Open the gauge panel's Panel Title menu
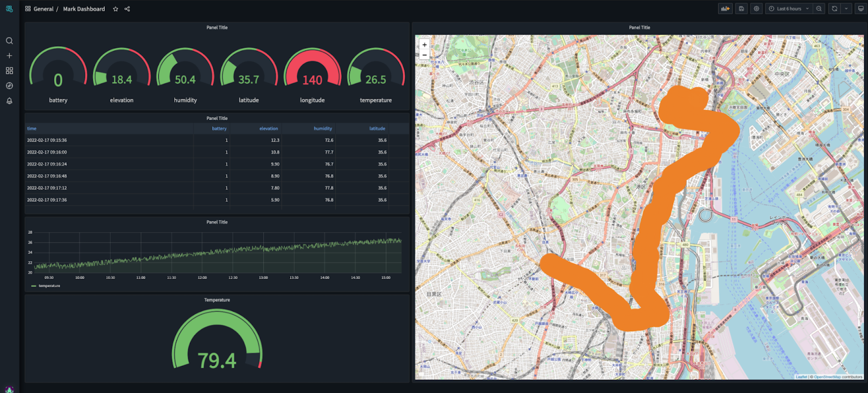Screen dimensions: 868x393 click(x=217, y=28)
